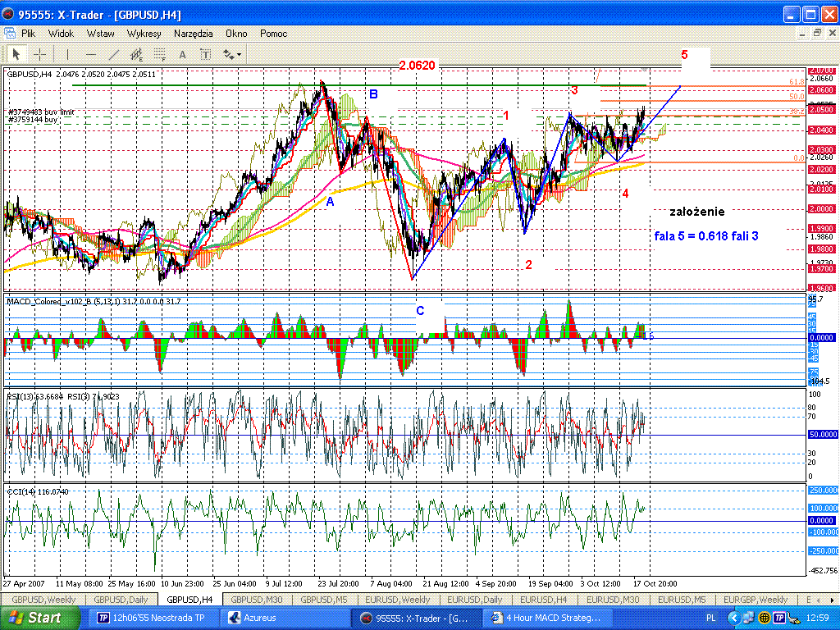Click the GBPUSD,H4 chart header quote text
840x630 pixels.
[x=81, y=75]
